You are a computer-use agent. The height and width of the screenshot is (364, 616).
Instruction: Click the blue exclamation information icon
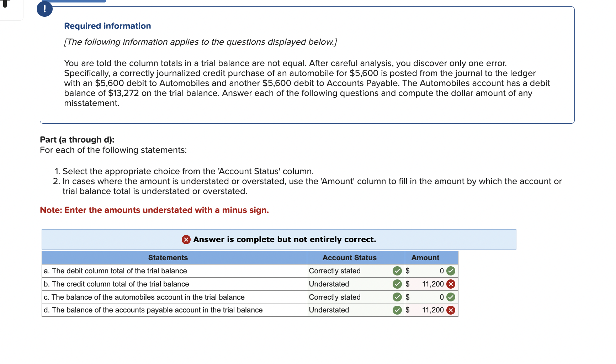[44, 9]
